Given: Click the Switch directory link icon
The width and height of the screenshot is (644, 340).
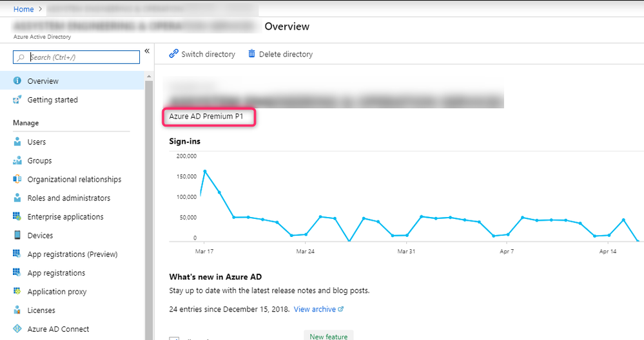Looking at the screenshot, I should click(174, 53).
